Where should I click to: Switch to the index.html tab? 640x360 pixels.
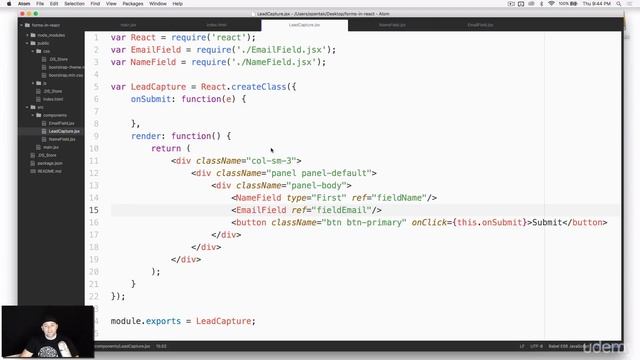tap(216, 25)
